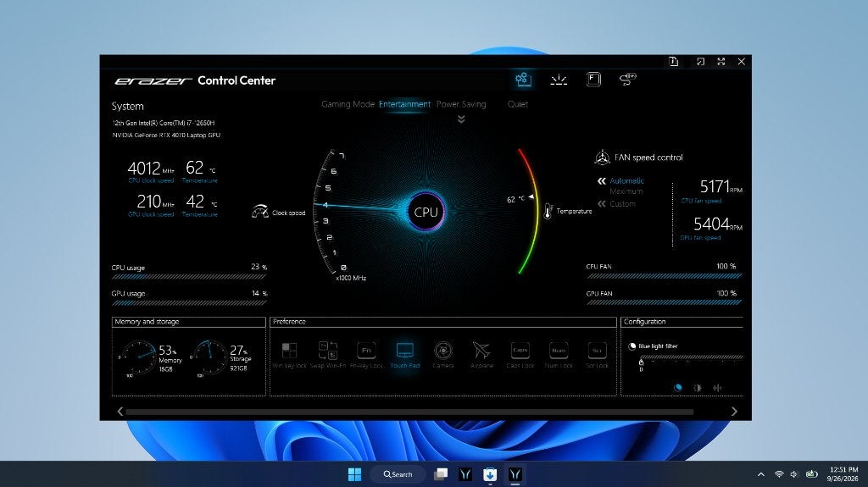
Task: Click the NVIDIA GeForce RTX 4070 text
Action: coord(166,135)
